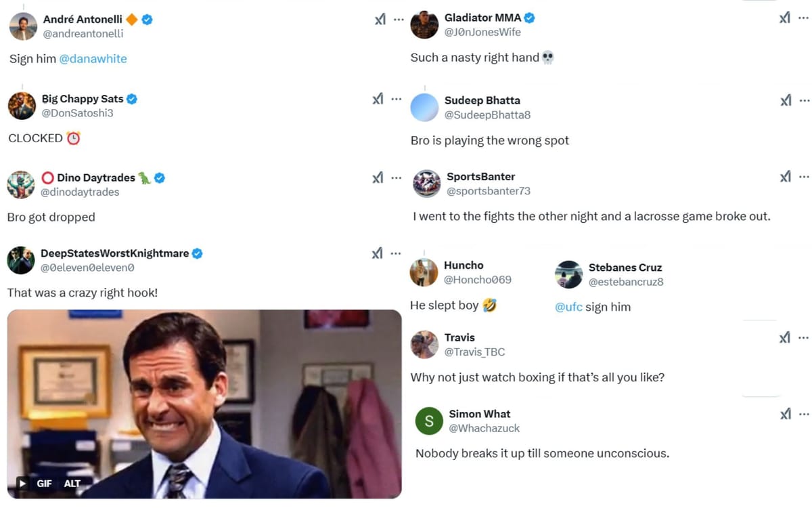This screenshot has height=508, width=812.
Task: Click Grok icon on André Antonelli's tweet
Action: (380, 20)
